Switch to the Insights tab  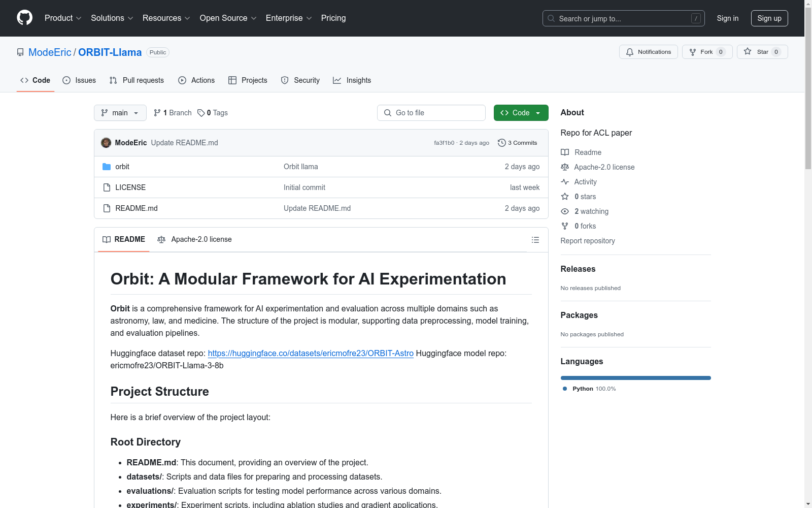(352, 80)
